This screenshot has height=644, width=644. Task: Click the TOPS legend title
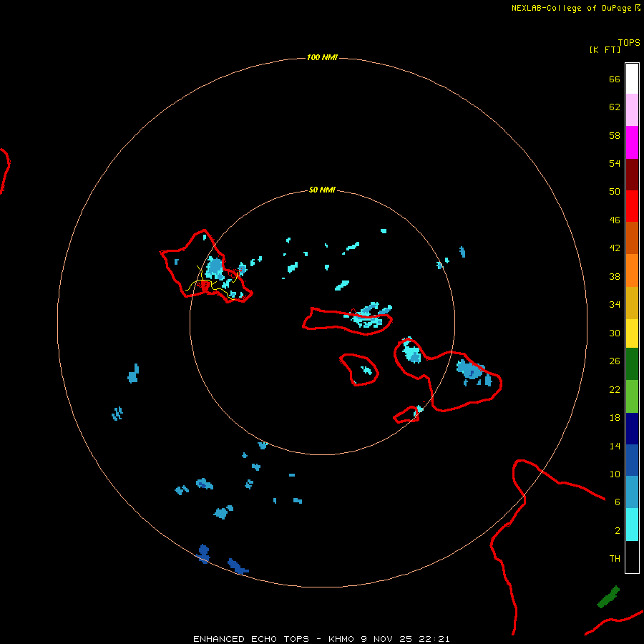point(629,42)
